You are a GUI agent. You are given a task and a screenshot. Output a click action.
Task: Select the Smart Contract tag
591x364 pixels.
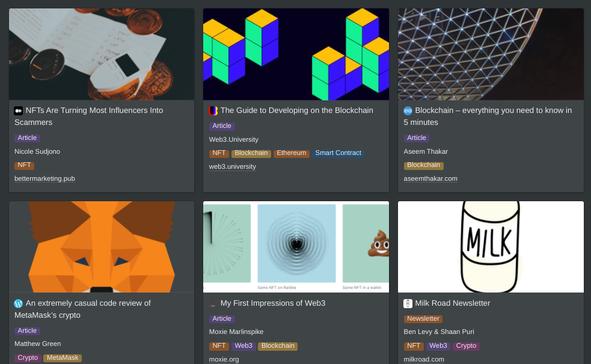coord(338,153)
